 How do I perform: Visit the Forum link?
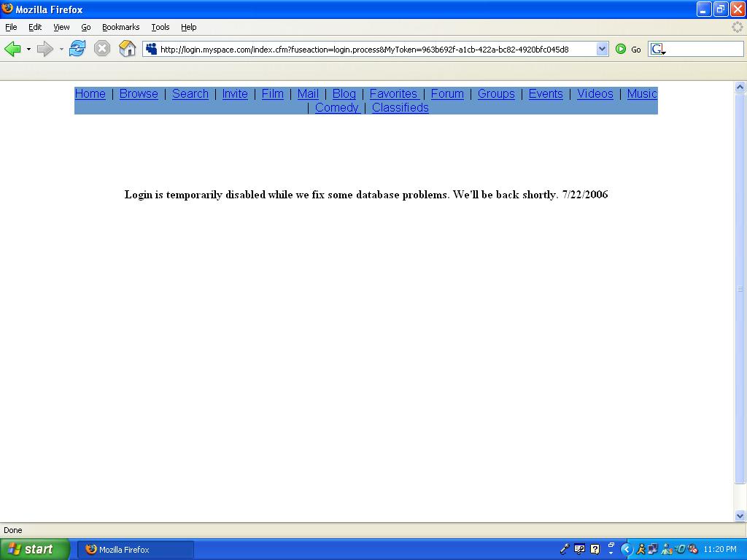[x=447, y=94]
